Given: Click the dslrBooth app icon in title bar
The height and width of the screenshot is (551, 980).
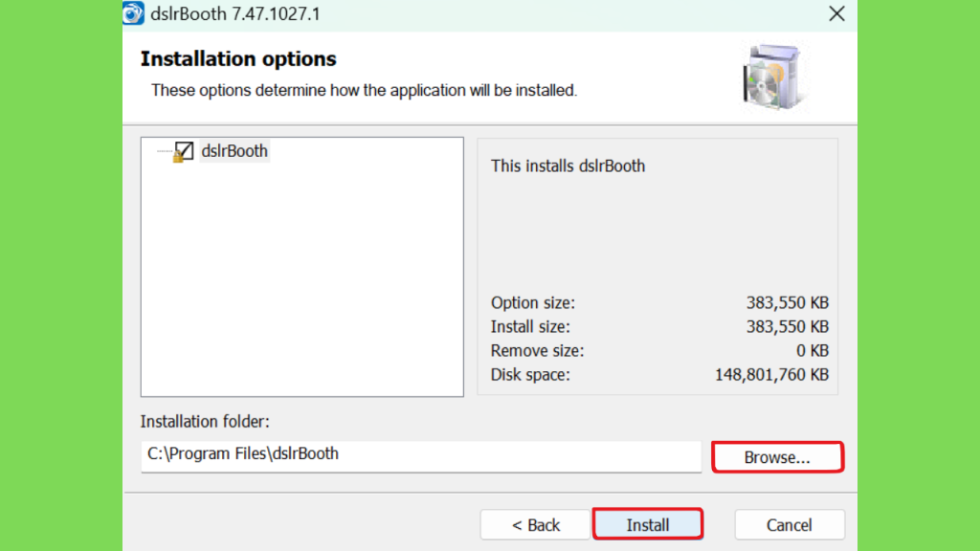Looking at the screenshot, I should click(133, 13).
